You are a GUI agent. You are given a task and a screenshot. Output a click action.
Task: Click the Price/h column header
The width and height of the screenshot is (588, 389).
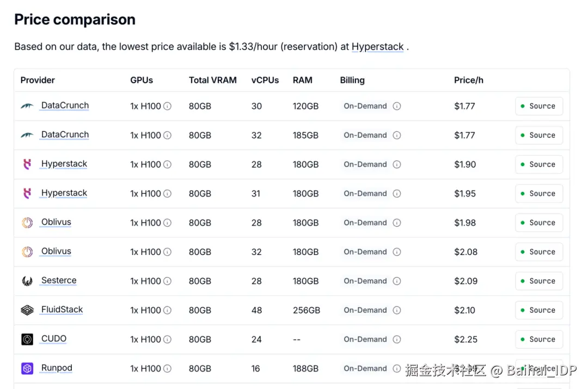469,80
